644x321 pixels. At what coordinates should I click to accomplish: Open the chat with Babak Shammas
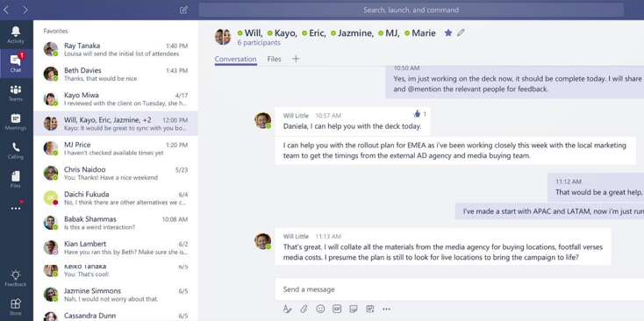116,223
